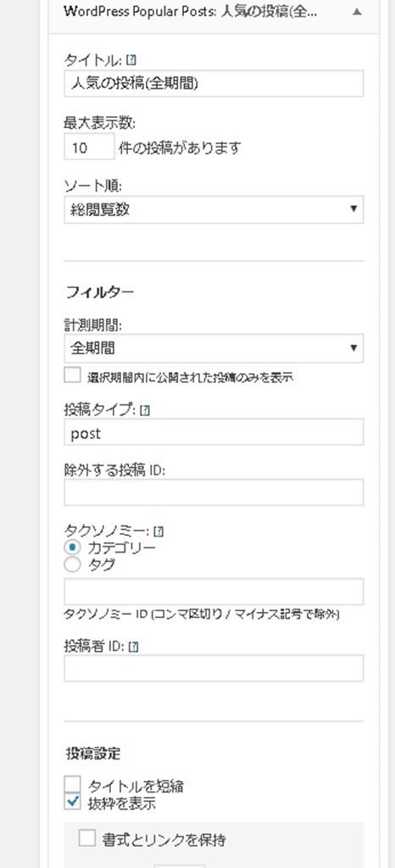The image size is (395, 868).
Task: Check the タイトルを短縮 checkbox
Action: pos(72,784)
